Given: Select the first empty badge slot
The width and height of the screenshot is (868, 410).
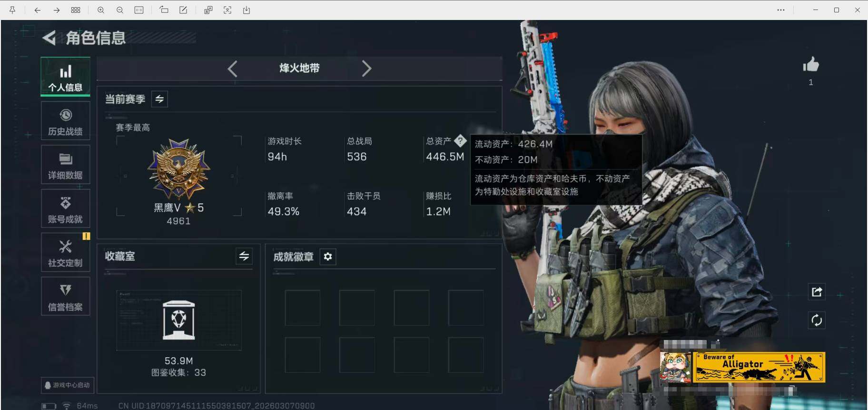Looking at the screenshot, I should [303, 308].
